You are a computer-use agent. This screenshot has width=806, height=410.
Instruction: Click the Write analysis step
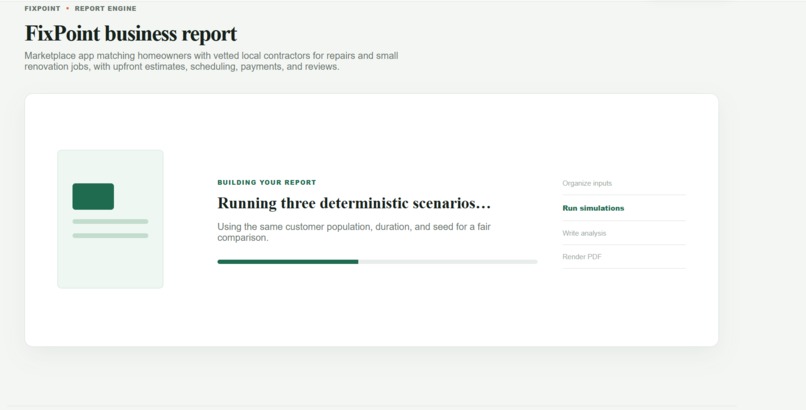click(x=584, y=233)
